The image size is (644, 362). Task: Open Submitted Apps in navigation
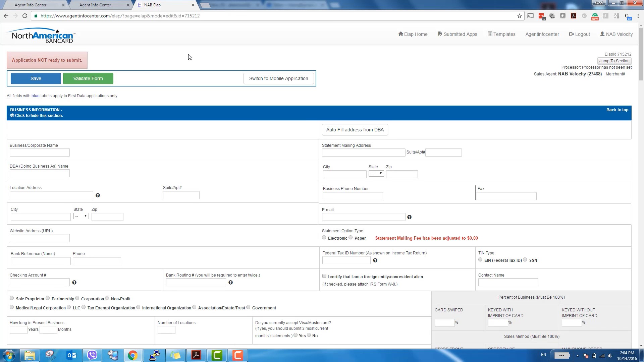[x=458, y=34]
